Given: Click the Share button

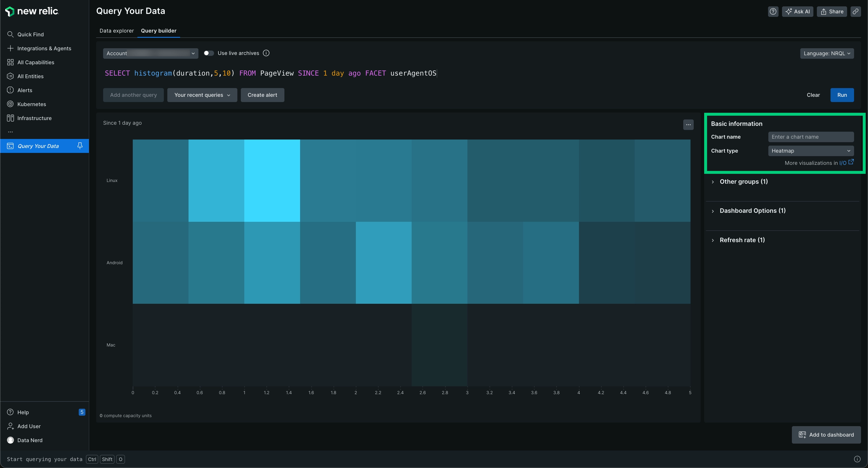Looking at the screenshot, I should point(832,11).
